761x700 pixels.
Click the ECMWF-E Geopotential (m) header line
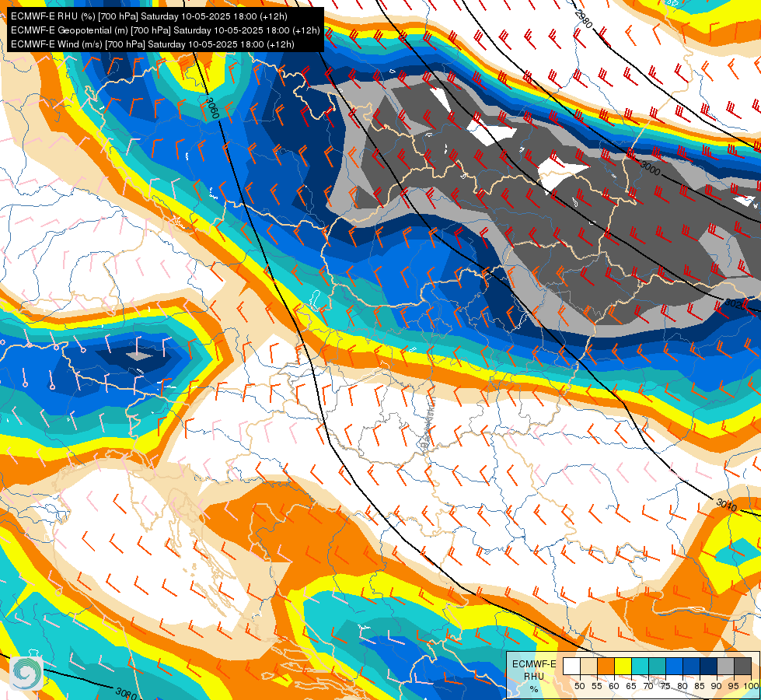point(165,30)
